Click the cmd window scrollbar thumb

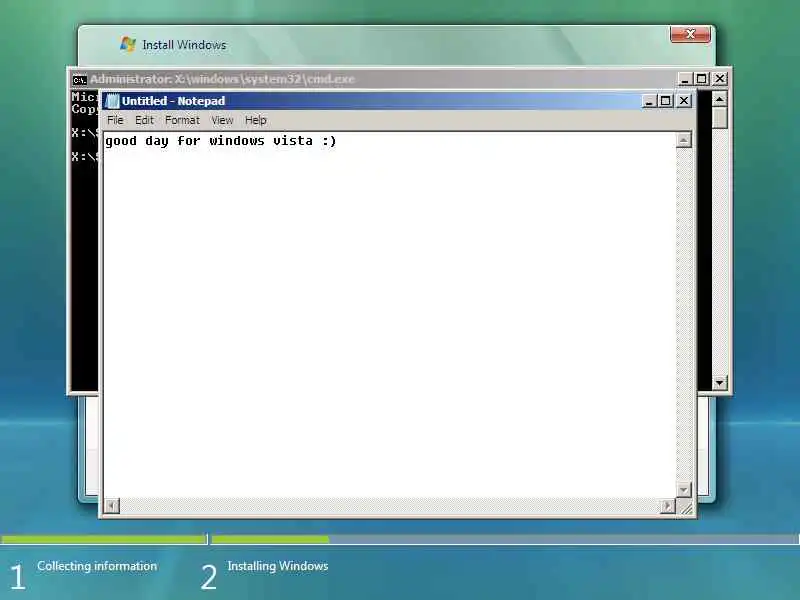(x=719, y=117)
